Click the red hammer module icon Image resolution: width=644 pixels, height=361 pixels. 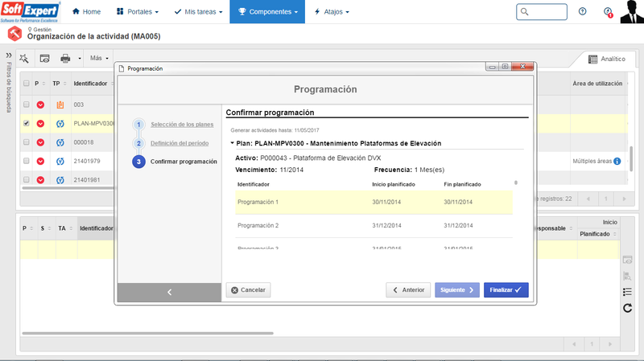[x=14, y=34]
